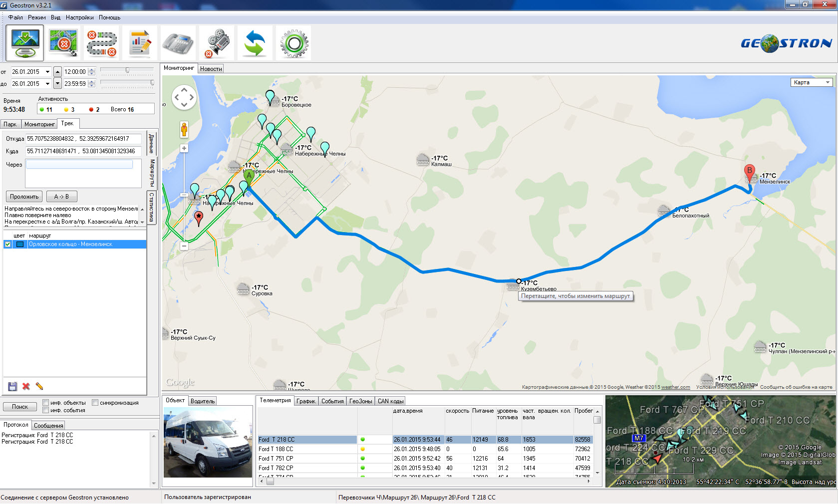Click the Проложить button
The height and width of the screenshot is (504, 838).
(24, 197)
